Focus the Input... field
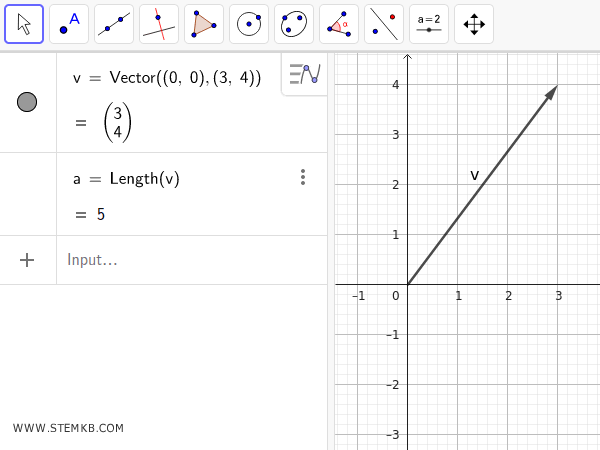 [180, 260]
